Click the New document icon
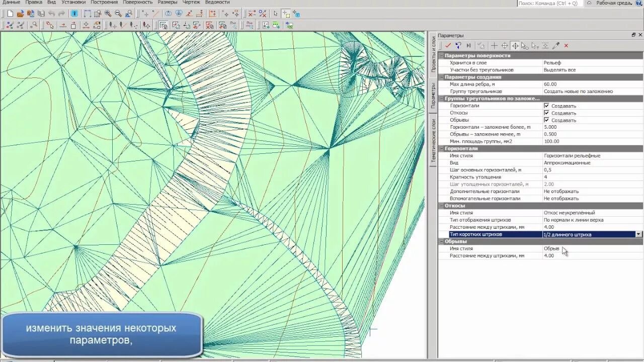Screen dimensions: 644x362 pos(10,14)
